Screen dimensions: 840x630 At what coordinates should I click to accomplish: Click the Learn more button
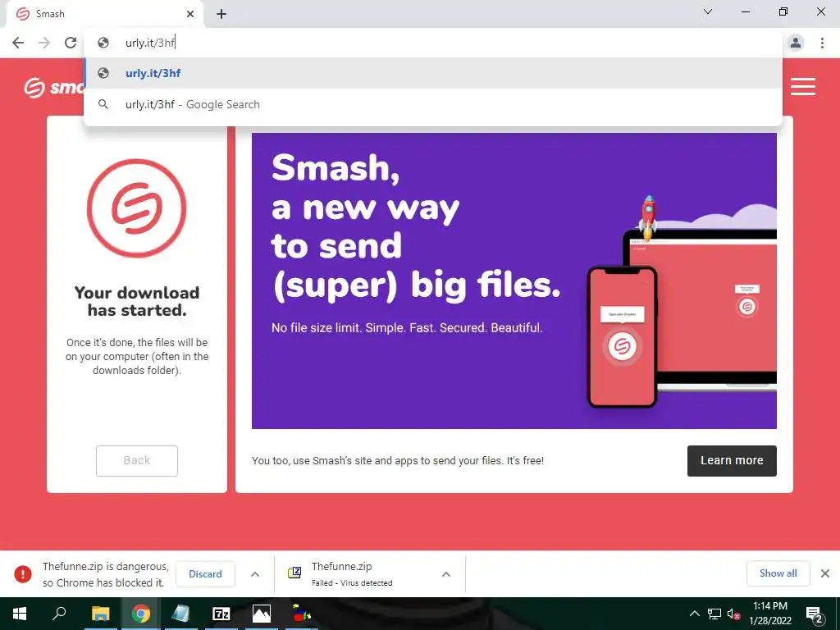[732, 461]
